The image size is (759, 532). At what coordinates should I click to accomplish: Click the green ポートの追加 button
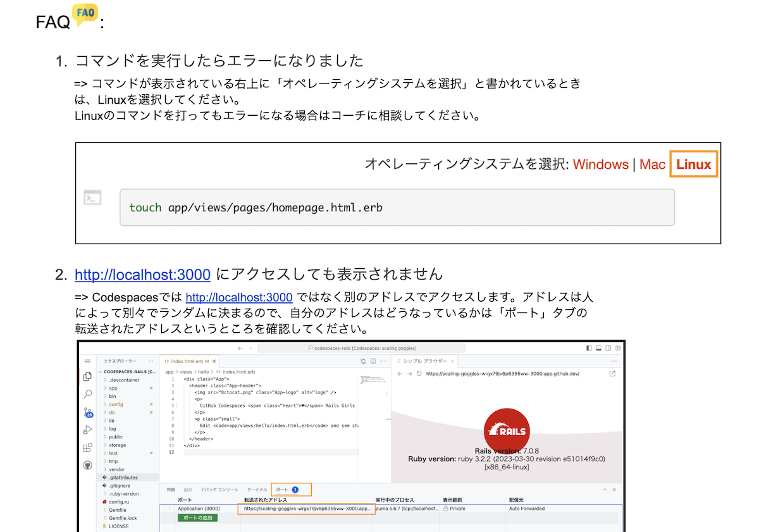pyautogui.click(x=197, y=517)
